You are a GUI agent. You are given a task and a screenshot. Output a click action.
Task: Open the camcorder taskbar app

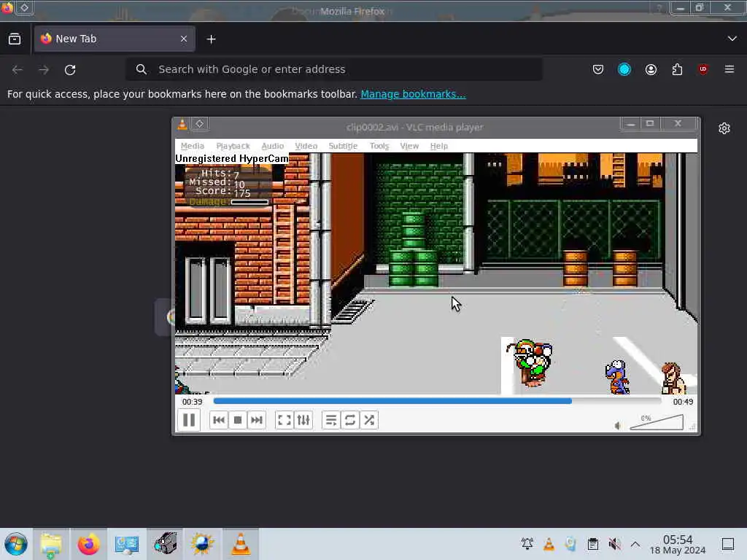pyautogui.click(x=165, y=544)
